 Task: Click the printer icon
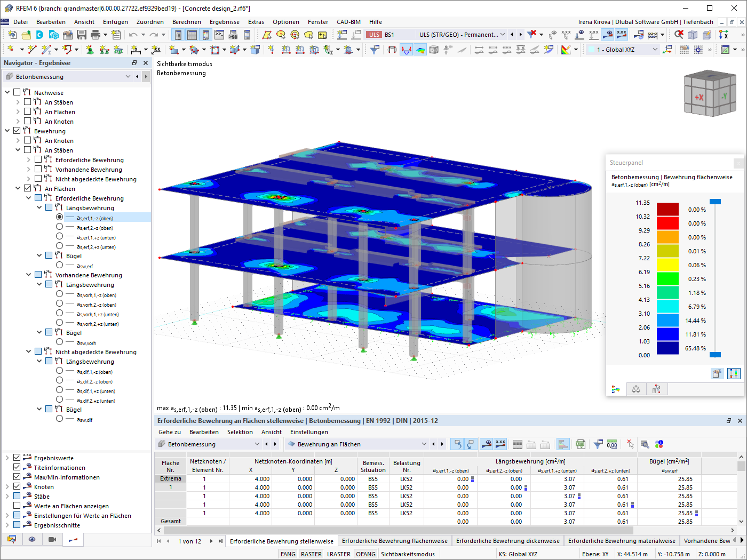click(96, 35)
